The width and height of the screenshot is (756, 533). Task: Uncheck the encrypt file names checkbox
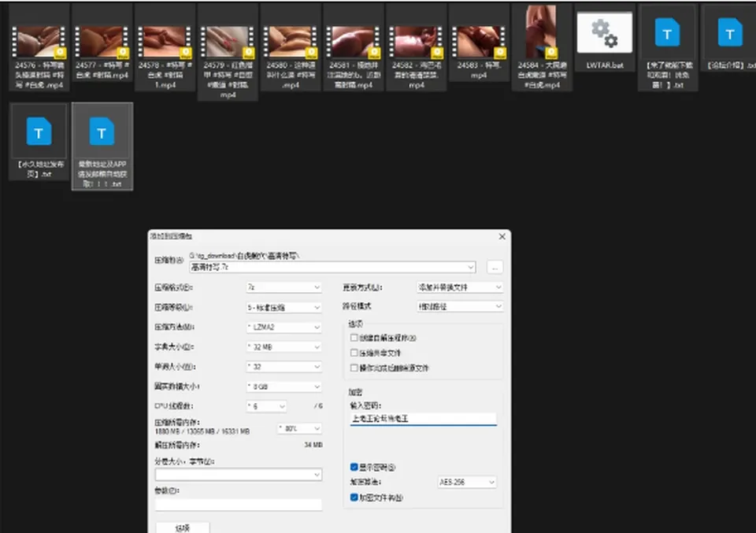(x=354, y=498)
